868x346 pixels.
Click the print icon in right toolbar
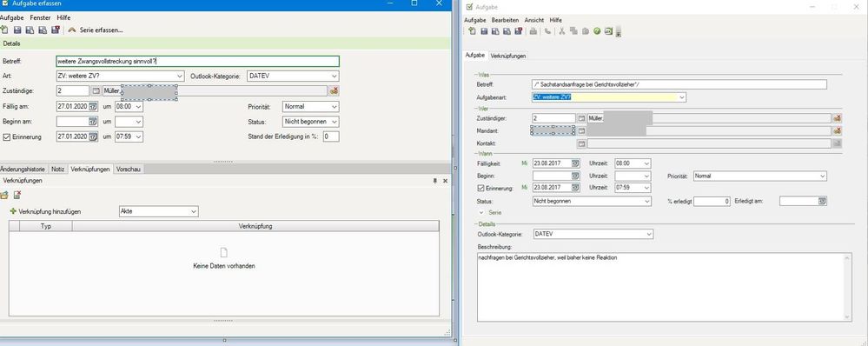click(533, 31)
